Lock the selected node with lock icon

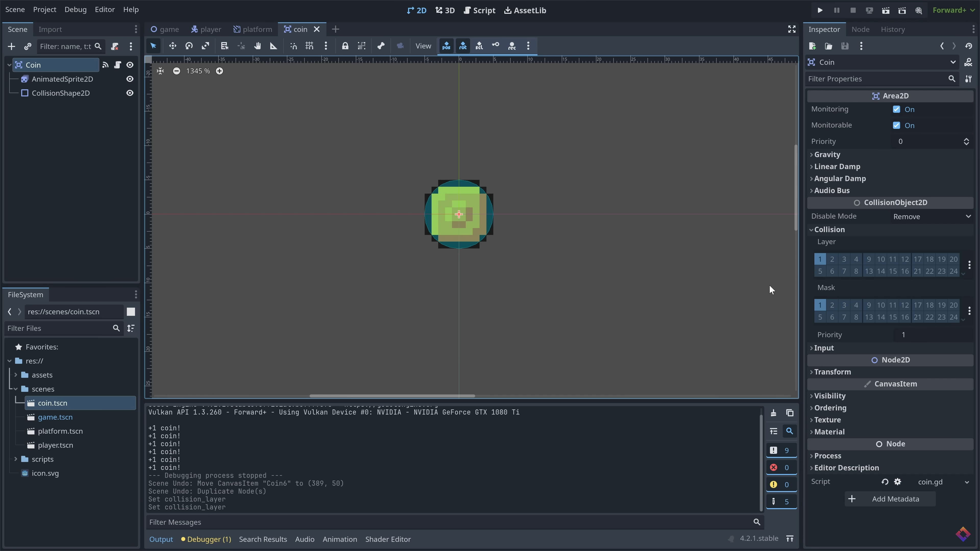coord(345,46)
